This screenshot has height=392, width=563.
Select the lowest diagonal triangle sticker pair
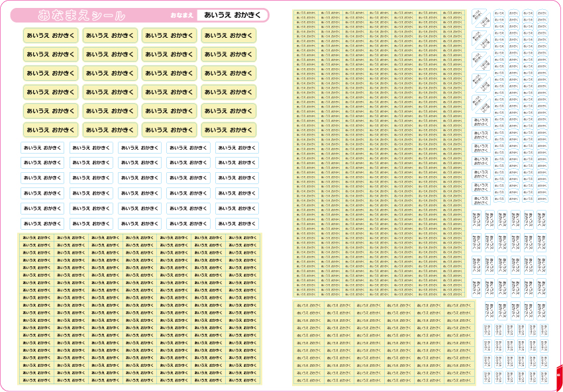[481, 104]
